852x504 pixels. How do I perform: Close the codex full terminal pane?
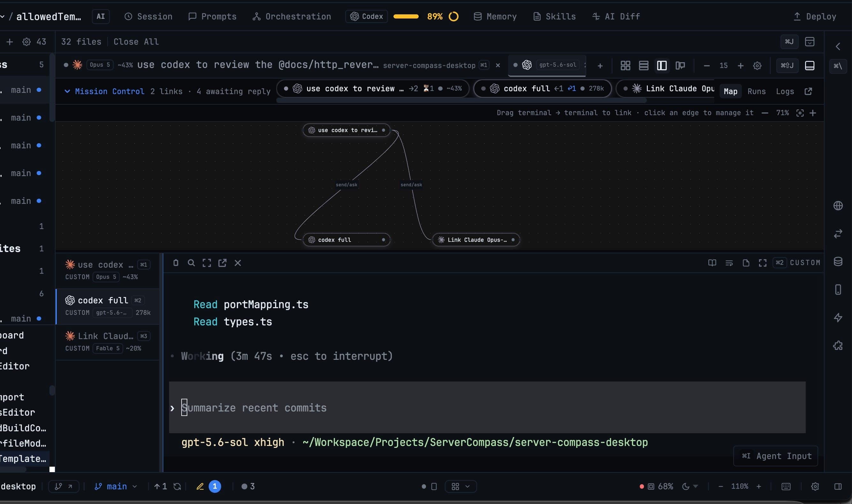click(x=238, y=263)
